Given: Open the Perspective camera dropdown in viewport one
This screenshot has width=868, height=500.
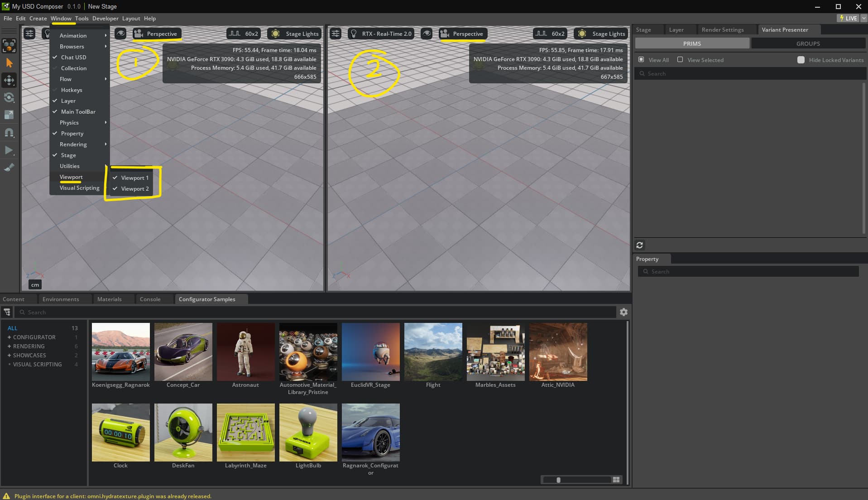Looking at the screenshot, I should [157, 33].
